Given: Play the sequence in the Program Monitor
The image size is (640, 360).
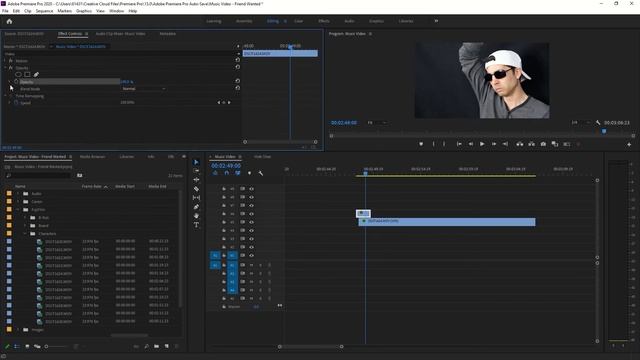Looking at the screenshot, I should point(482,144).
